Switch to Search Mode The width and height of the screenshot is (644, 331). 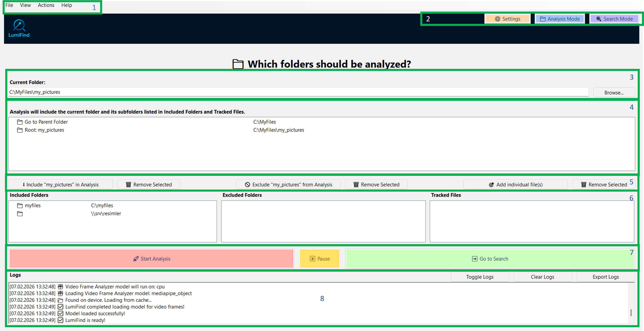click(x=614, y=19)
